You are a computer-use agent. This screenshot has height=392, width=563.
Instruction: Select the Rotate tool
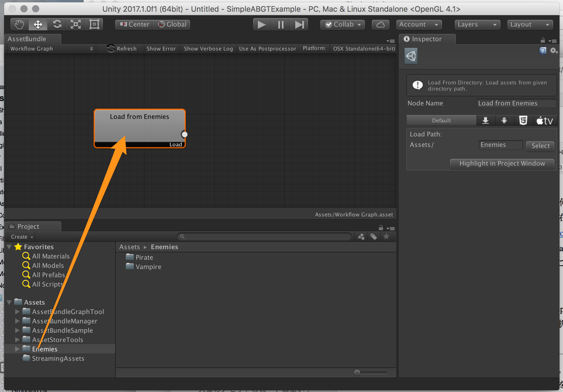[x=57, y=25]
